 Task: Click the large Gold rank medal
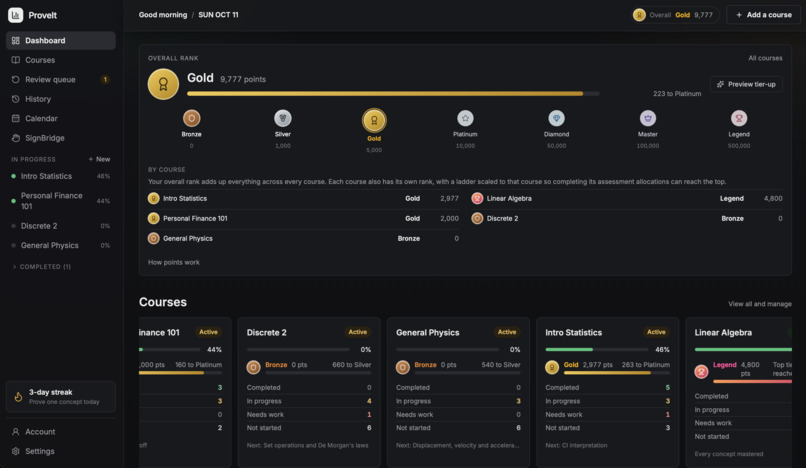point(163,84)
